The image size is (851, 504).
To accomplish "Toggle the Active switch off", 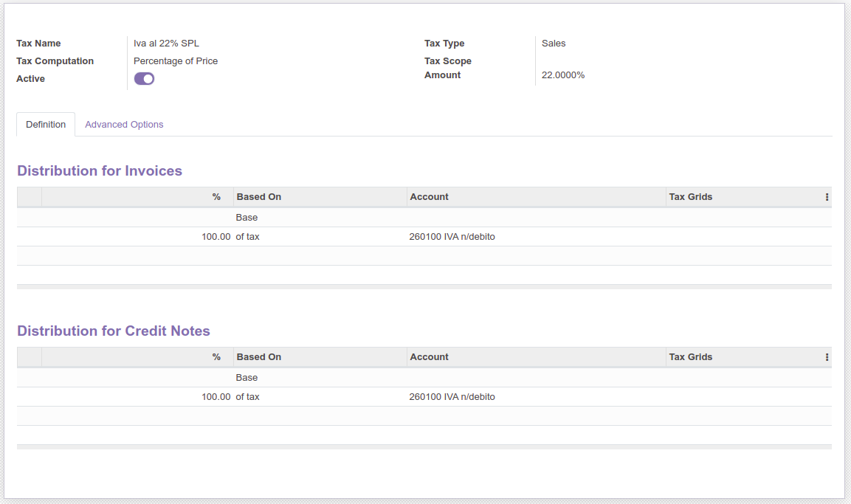I will [x=145, y=79].
